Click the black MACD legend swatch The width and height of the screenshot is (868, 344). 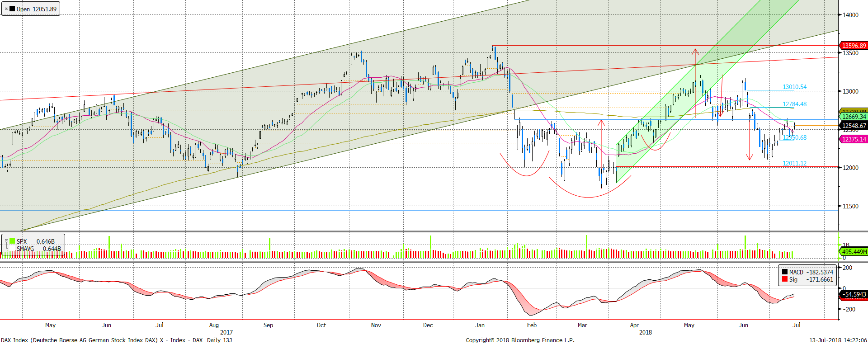point(785,272)
